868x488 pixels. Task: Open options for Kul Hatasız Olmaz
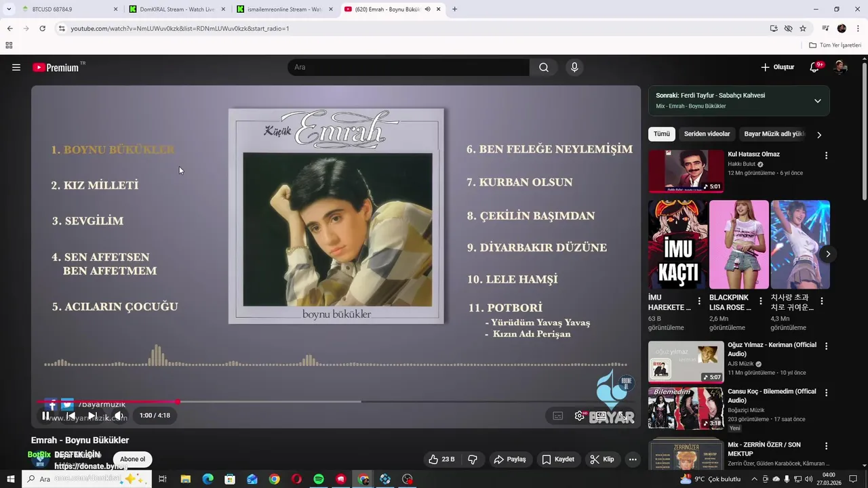click(826, 155)
